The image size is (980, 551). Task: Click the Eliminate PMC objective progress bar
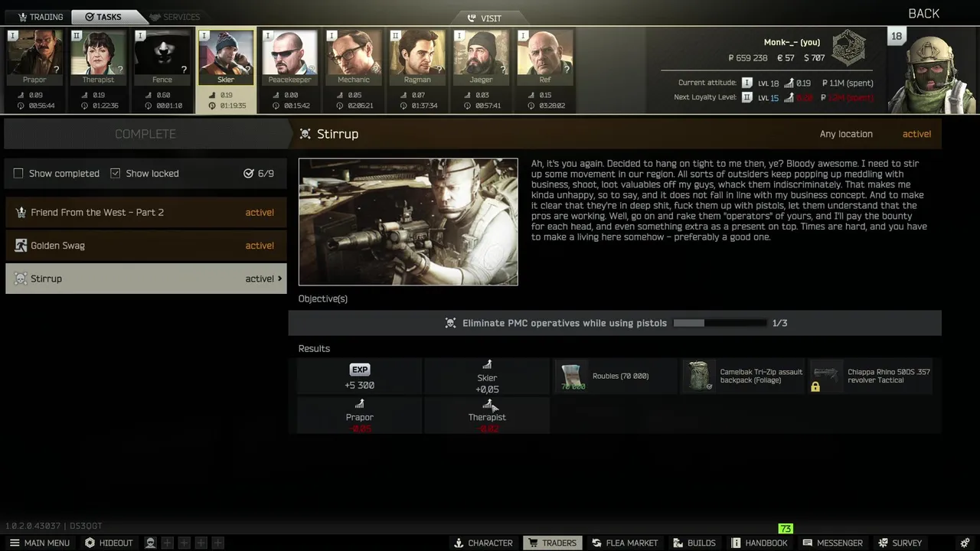720,323
